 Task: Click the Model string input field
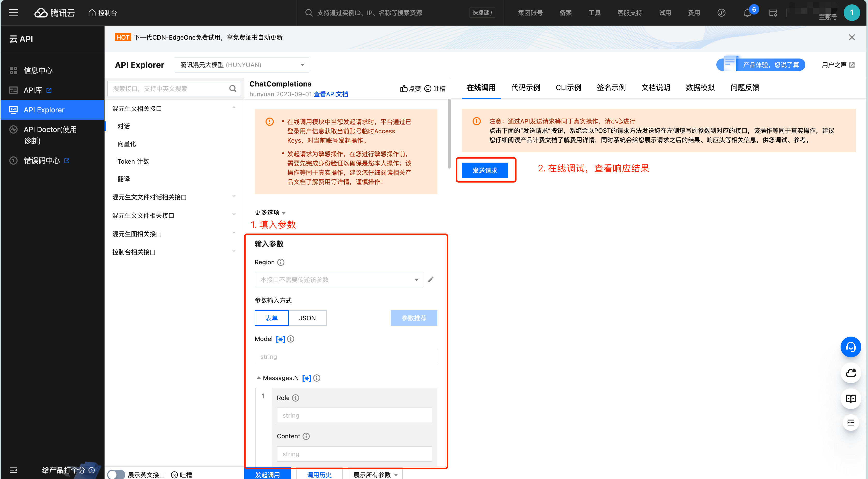pos(346,356)
